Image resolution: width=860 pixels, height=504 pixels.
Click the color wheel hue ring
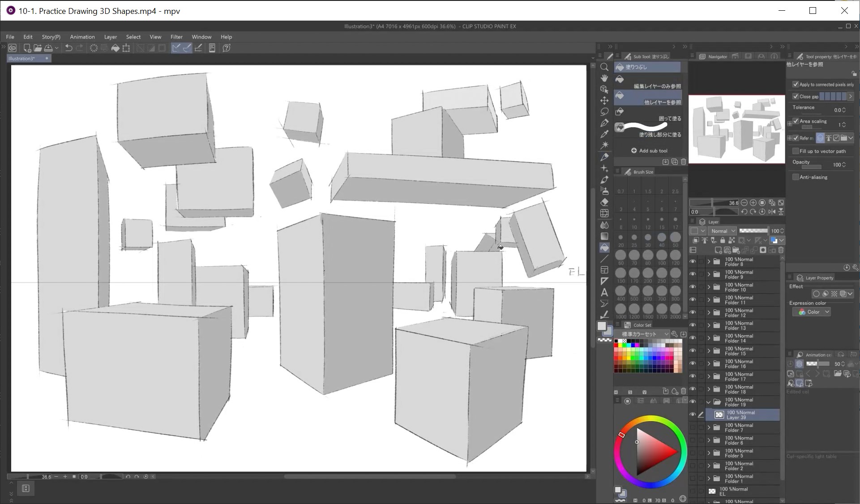pos(650,419)
